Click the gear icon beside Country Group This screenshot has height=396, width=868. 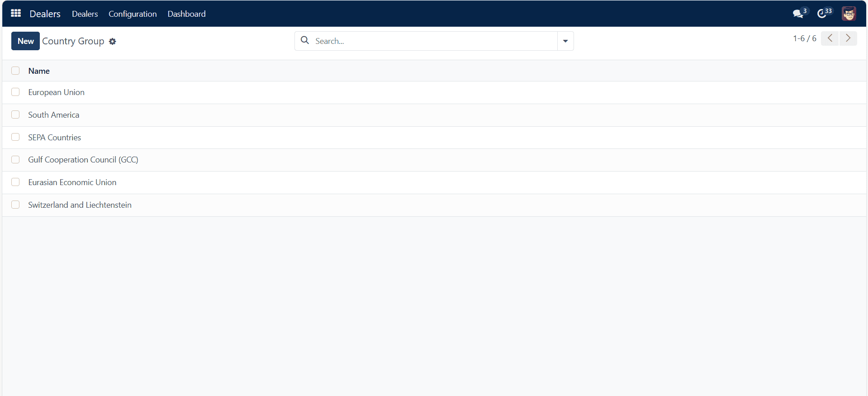(x=113, y=41)
